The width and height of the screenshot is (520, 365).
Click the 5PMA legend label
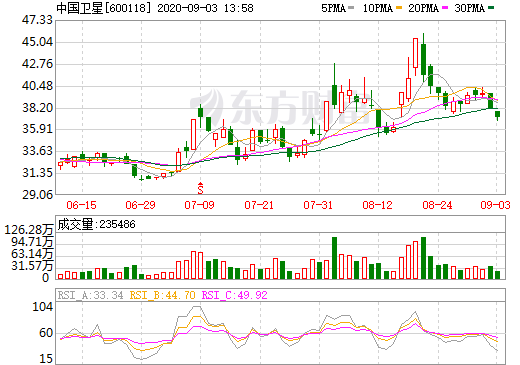point(333,8)
